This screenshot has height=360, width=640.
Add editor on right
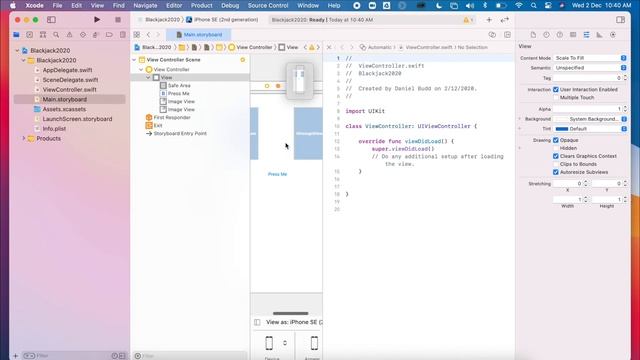pyautogui.click(x=507, y=35)
